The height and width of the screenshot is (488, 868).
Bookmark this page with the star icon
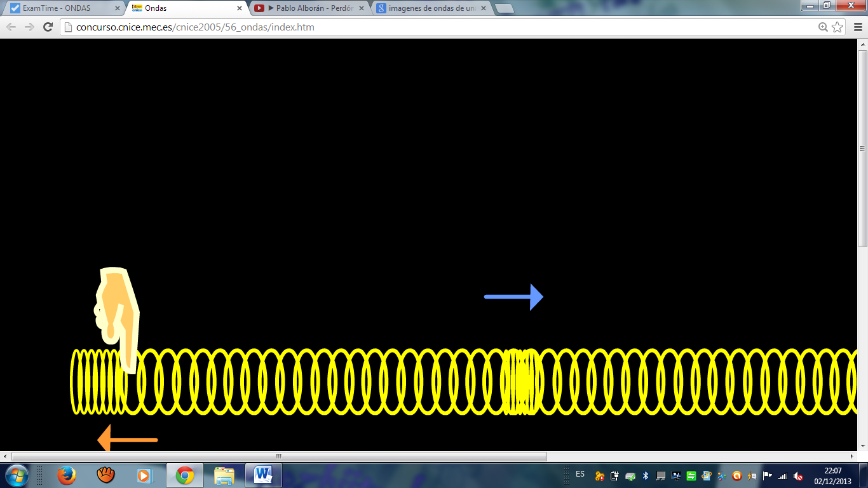coord(837,27)
